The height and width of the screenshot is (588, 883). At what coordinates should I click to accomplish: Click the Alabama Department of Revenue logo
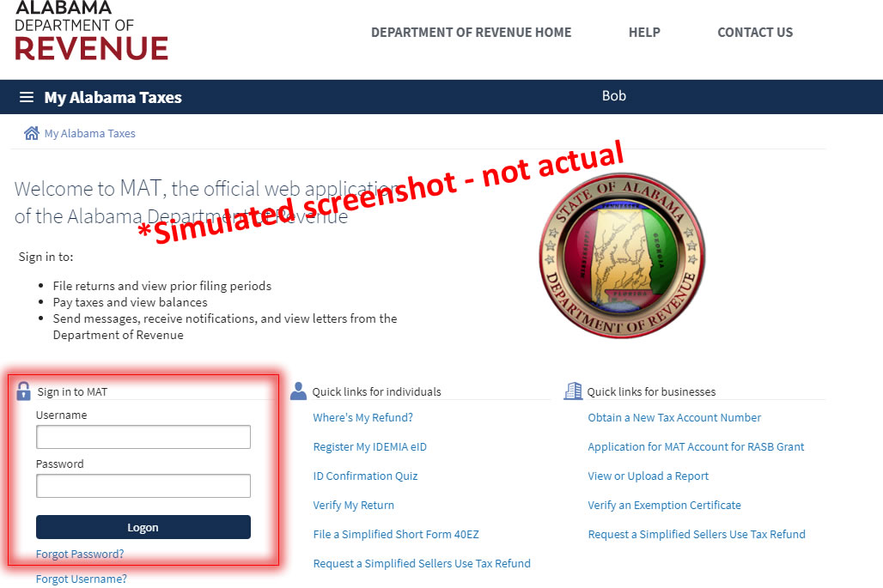coord(91,30)
